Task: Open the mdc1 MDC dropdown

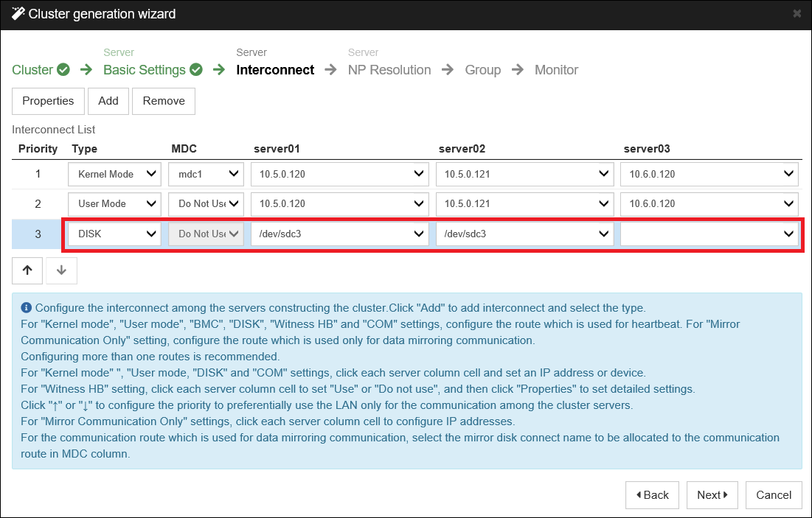Action: [x=206, y=174]
